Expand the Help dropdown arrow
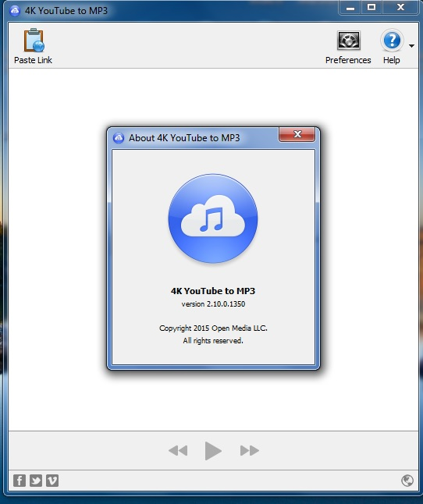423x504 pixels. click(x=411, y=46)
